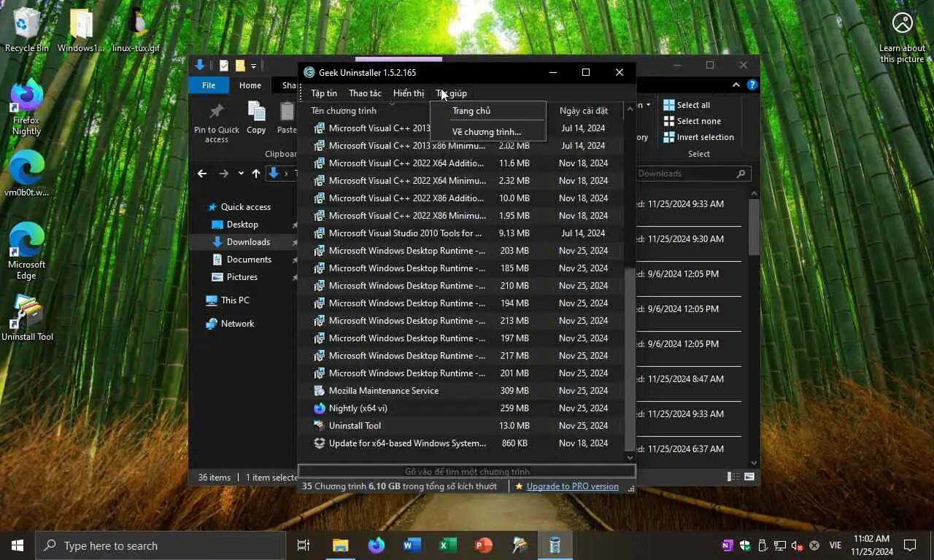Click the Geek Uninstaller taskbar button
The image size is (934, 560).
pos(555,545)
